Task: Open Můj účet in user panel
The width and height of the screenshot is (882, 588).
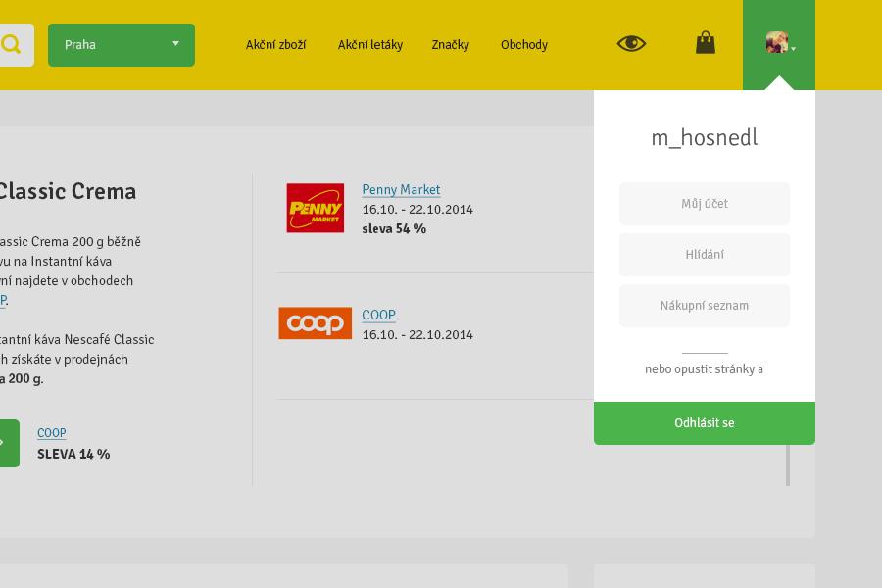Action: click(704, 204)
